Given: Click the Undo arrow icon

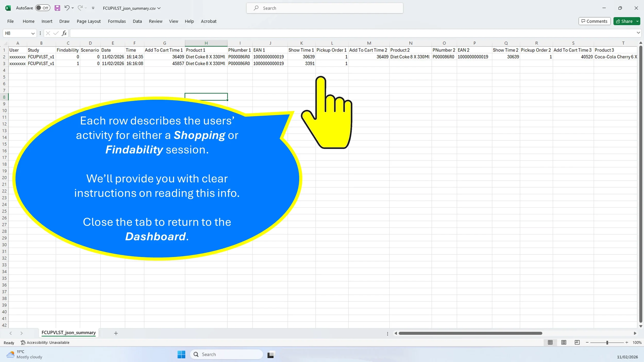Looking at the screenshot, I should [x=67, y=8].
